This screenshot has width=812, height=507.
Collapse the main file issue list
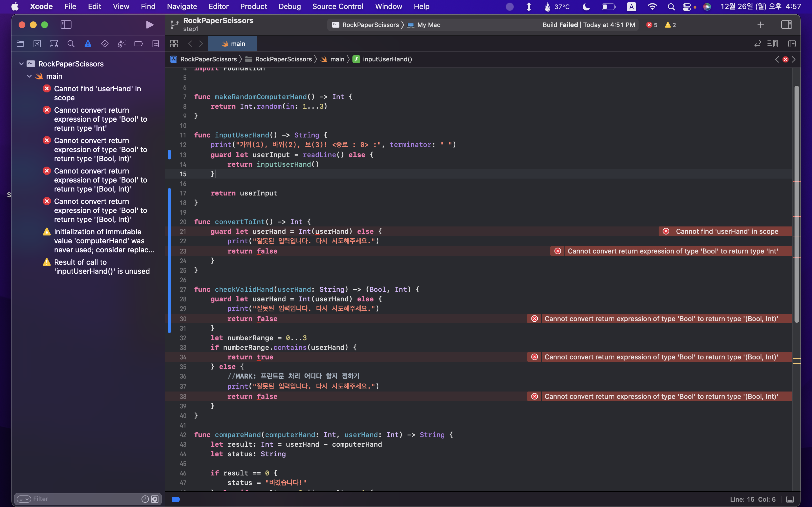(30, 76)
